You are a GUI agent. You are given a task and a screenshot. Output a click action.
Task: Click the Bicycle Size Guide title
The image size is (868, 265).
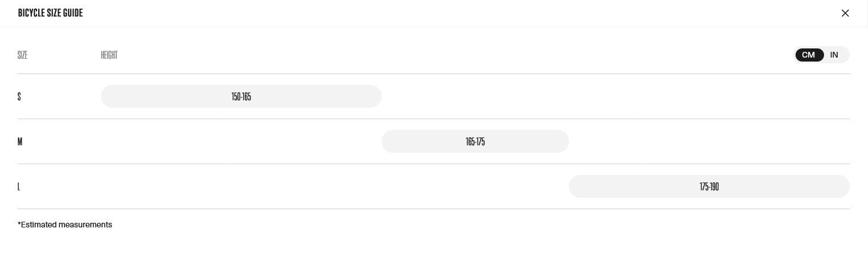[x=50, y=13]
